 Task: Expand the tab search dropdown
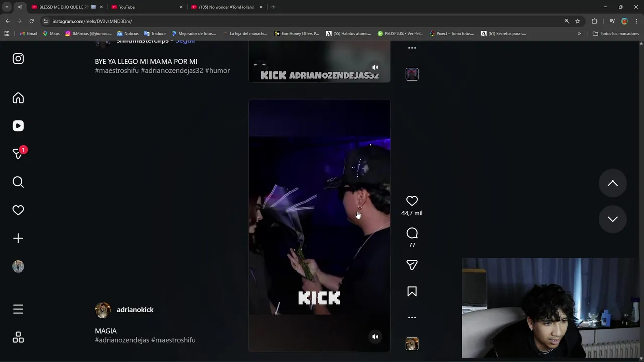pyautogui.click(x=7, y=7)
